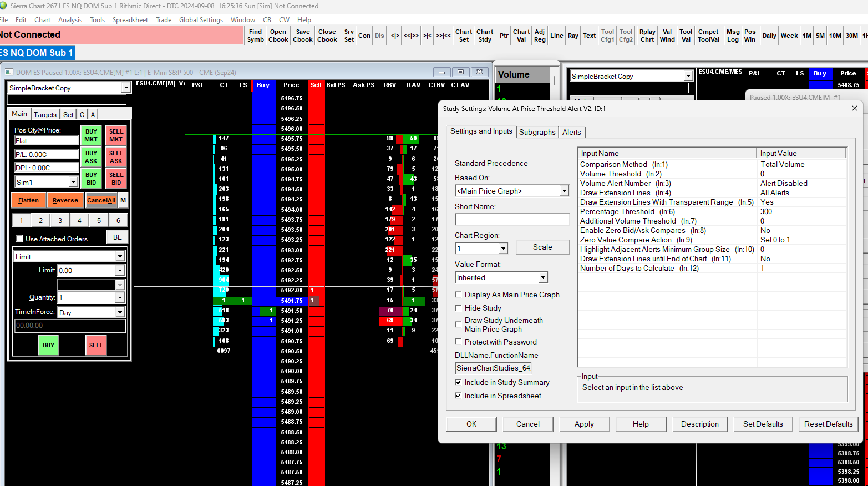Open the Value Format dropdown
The image size is (868, 486).
pyautogui.click(x=543, y=277)
